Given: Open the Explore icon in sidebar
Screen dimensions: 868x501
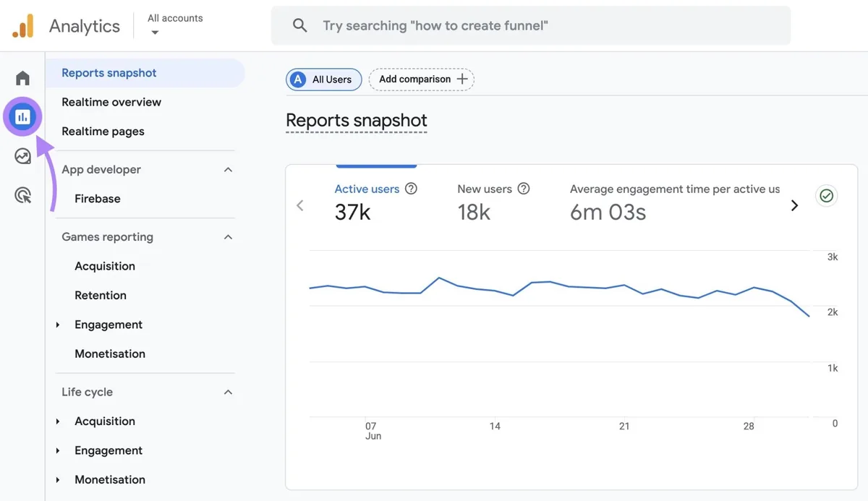Looking at the screenshot, I should pos(23,156).
